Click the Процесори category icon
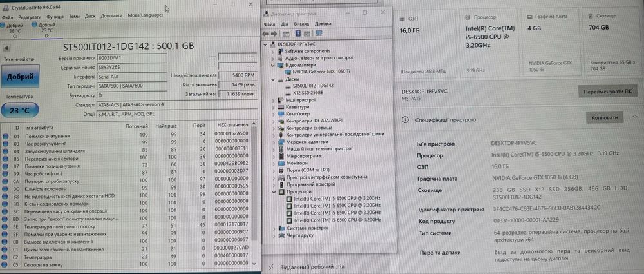 (281, 191)
